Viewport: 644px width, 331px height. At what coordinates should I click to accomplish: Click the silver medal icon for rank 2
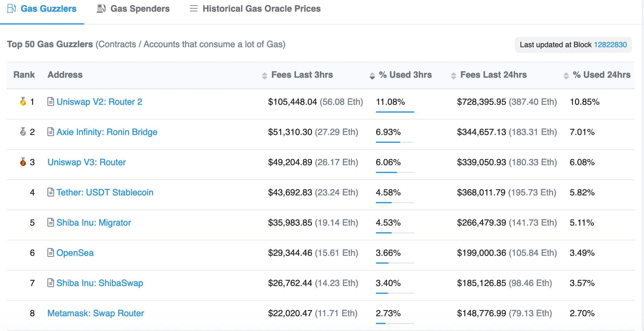[23, 132]
